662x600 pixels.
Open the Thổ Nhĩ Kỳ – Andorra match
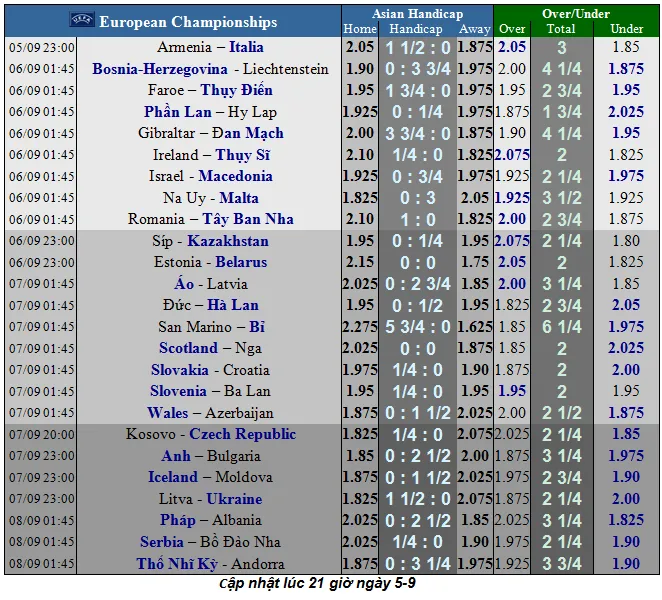[210, 563]
